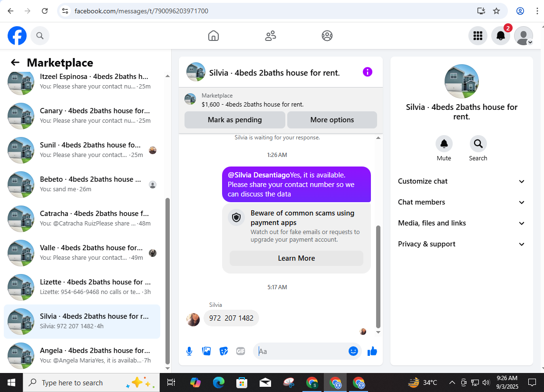
Task: Search in conversation magnifier icon
Action: [478, 144]
